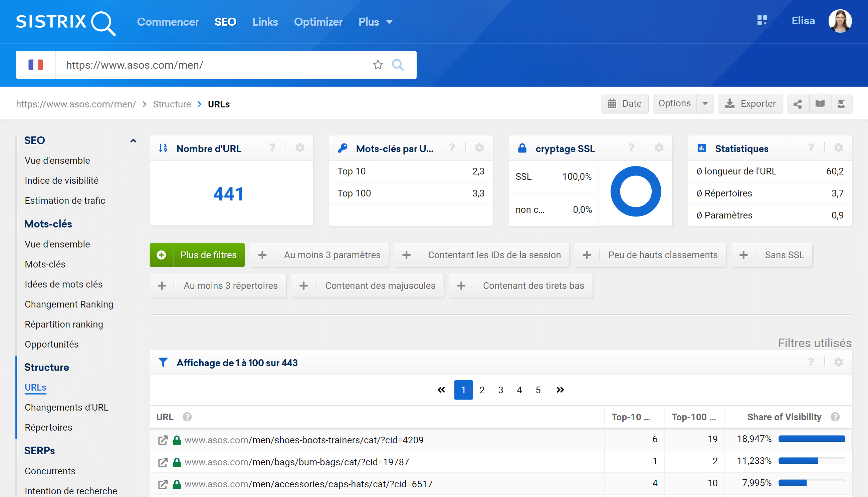
Task: Open the apps grid icon in header
Action: tap(762, 20)
